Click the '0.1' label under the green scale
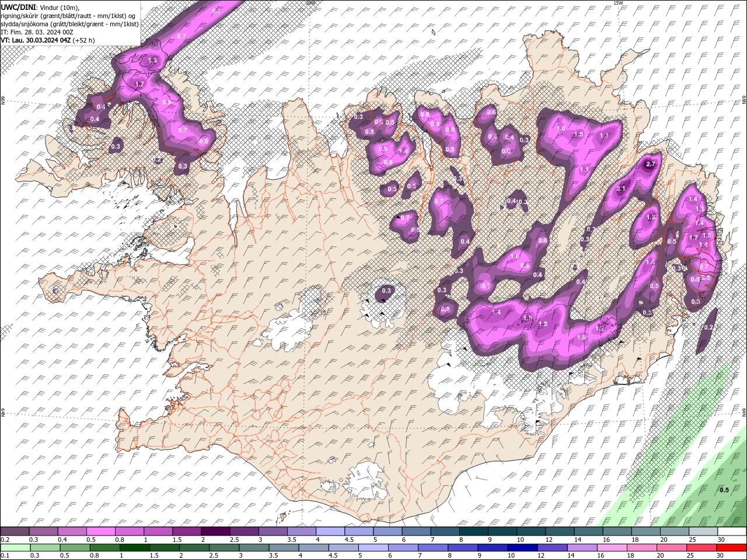Screen dimensions: 747x560 pyautogui.click(x=5, y=555)
